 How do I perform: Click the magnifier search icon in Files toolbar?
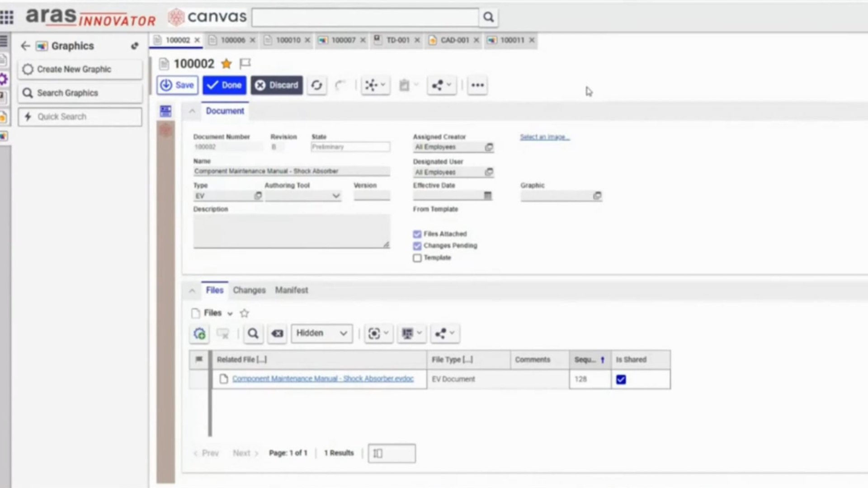coord(253,333)
